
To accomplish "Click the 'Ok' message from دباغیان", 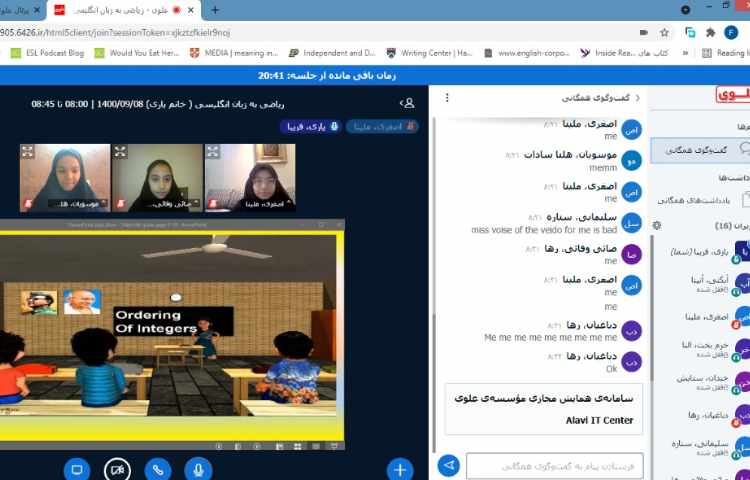I will coord(611,369).
